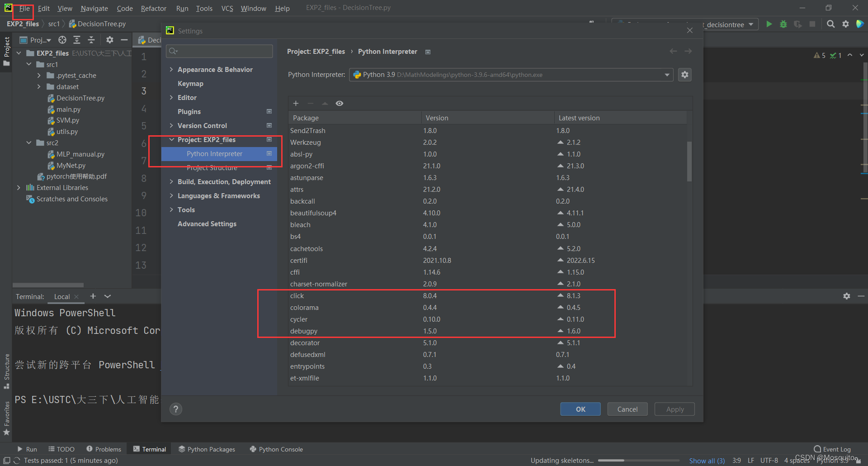Viewport: 868px width, 466px height.
Task: Open the Navigate menu
Action: tap(94, 8)
